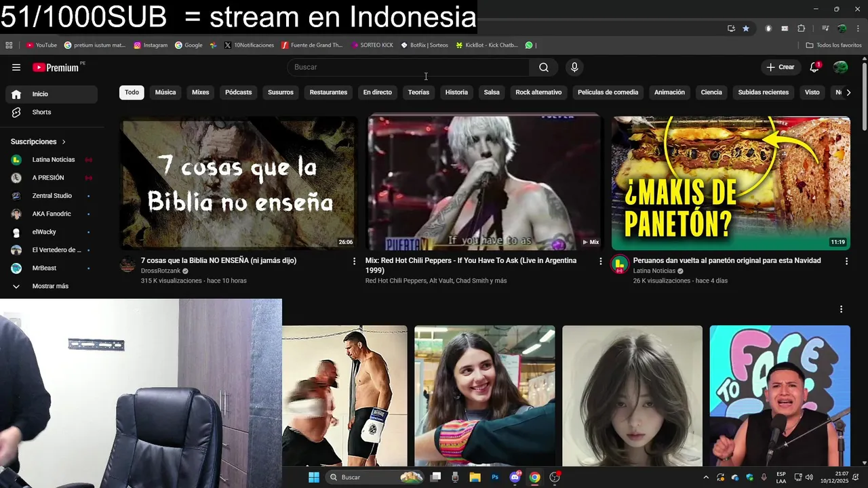868x488 pixels.
Task: Select the Películas de comedia chip
Action: click(x=608, y=92)
